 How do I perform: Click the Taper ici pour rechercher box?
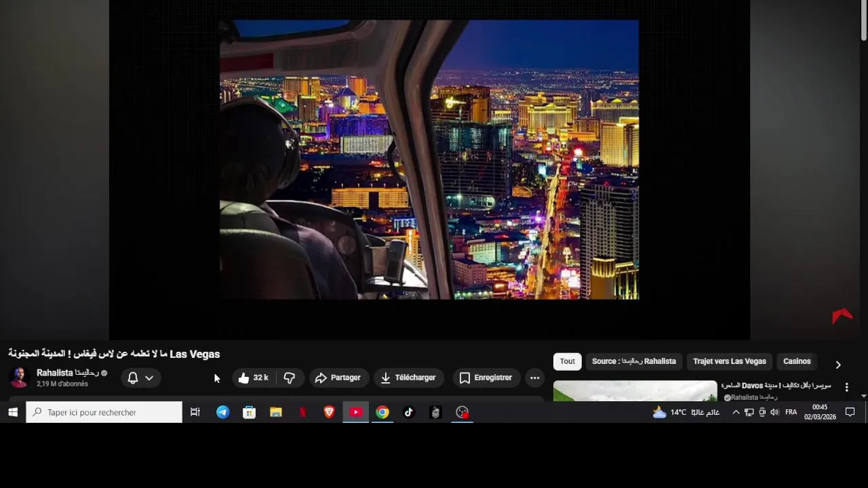104,412
